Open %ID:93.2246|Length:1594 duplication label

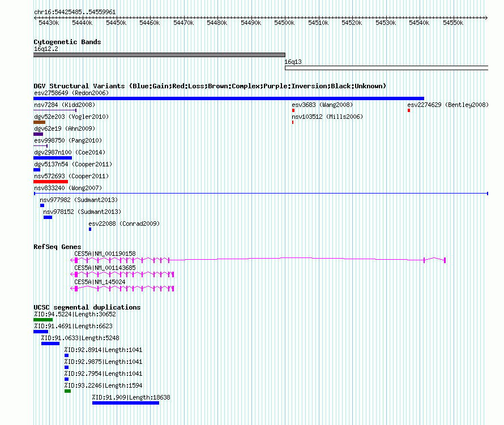tap(103, 385)
